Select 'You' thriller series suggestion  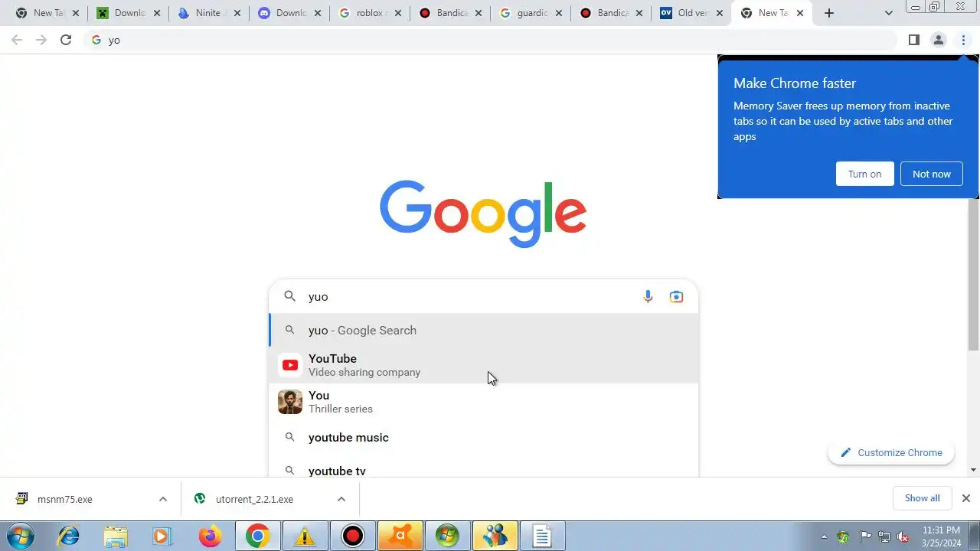(484, 402)
